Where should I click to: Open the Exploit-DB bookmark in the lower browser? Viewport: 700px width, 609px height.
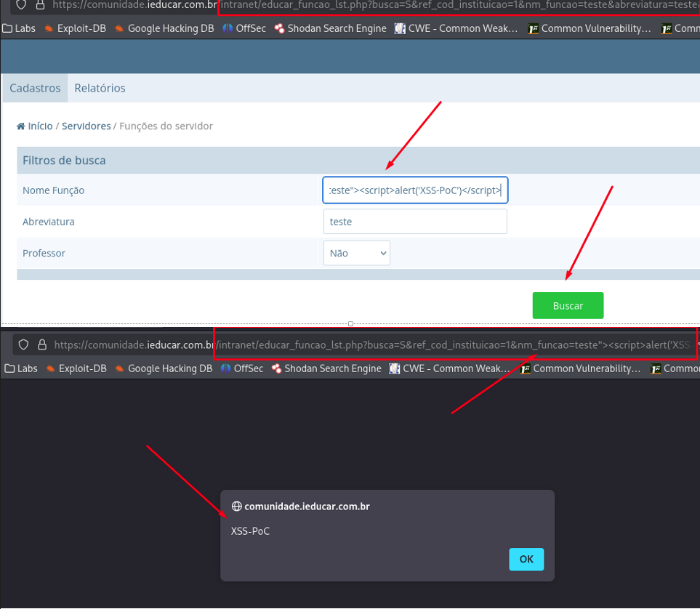[76, 368]
